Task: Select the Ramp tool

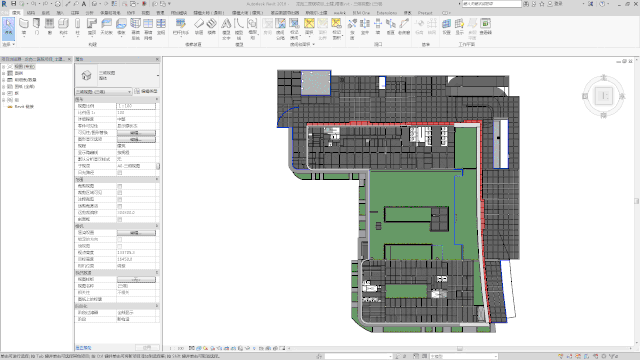Action: pyautogui.click(x=199, y=27)
